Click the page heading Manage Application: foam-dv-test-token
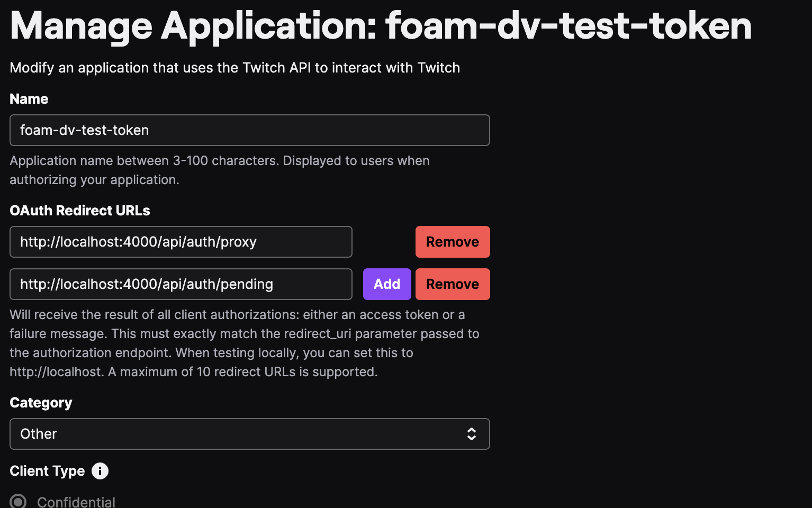Screen dimensions: 812x508 381,25
